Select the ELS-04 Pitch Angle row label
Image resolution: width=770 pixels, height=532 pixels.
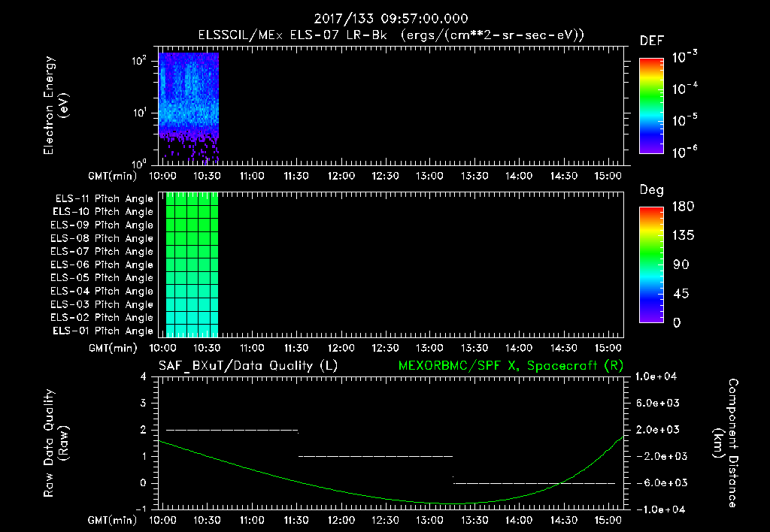(102, 291)
